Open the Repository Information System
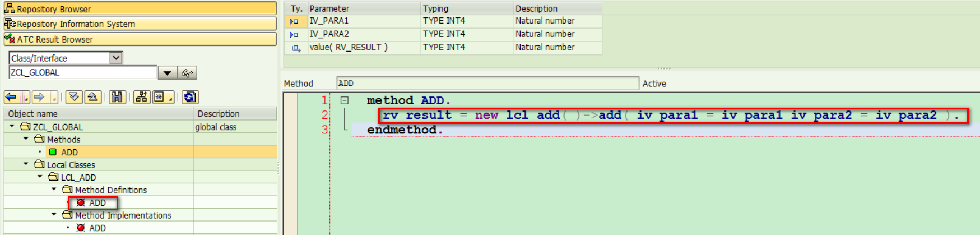This screenshot has height=235, width=980. tap(140, 24)
